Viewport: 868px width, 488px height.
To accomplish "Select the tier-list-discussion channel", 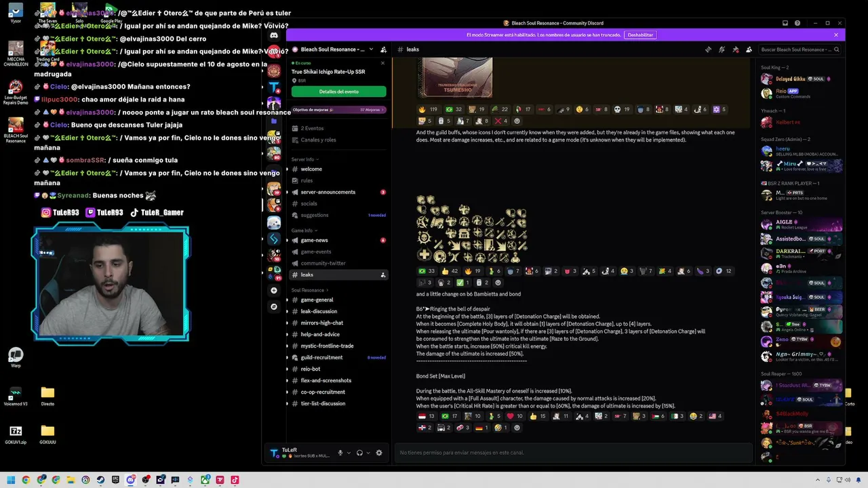I will tap(338, 403).
